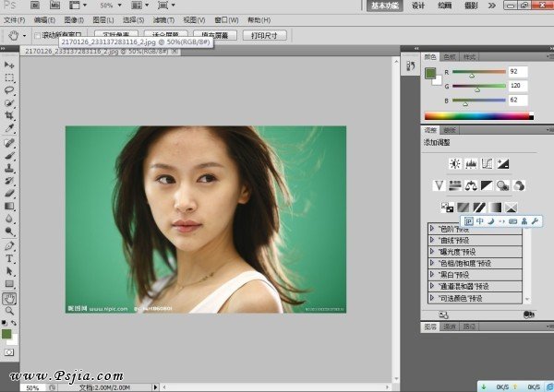Switch to the 摄影 workspace
Viewport: 554px width, 392px height.
pos(471,6)
